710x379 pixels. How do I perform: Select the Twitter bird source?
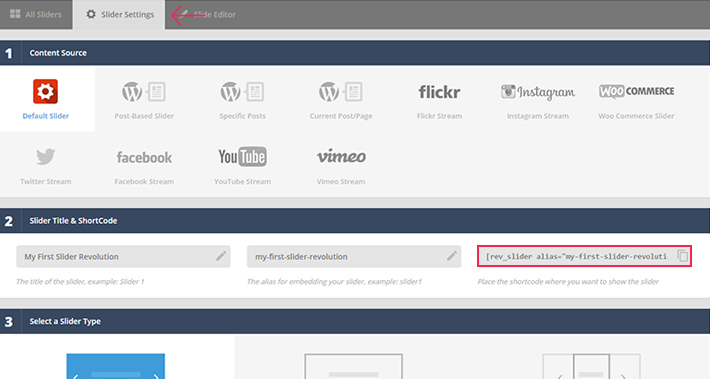(45, 157)
